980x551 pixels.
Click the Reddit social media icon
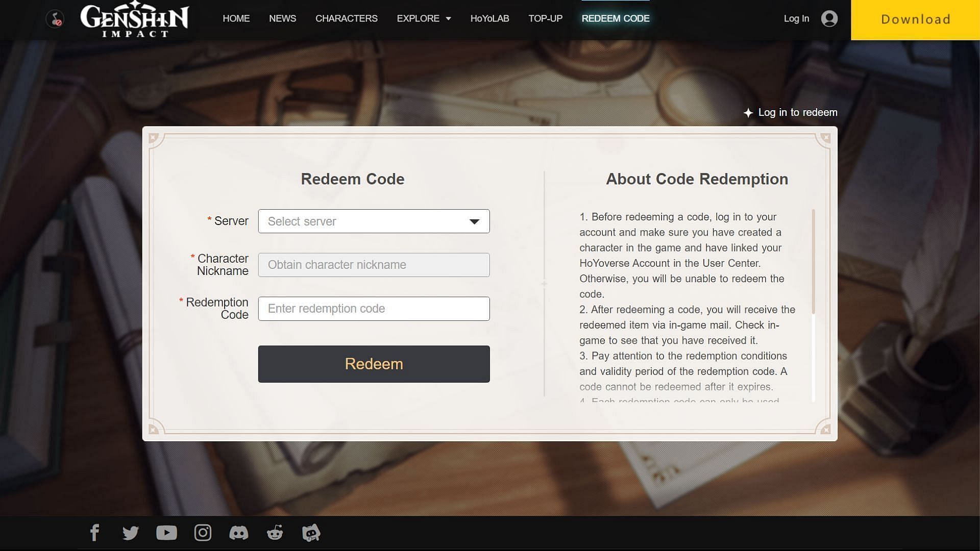[x=275, y=532]
